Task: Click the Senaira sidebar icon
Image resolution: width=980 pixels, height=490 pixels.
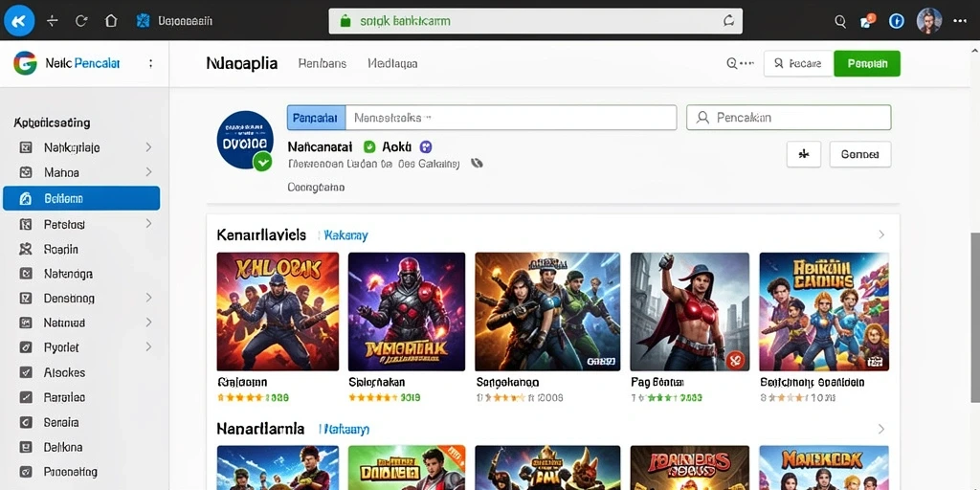Action: (26, 422)
